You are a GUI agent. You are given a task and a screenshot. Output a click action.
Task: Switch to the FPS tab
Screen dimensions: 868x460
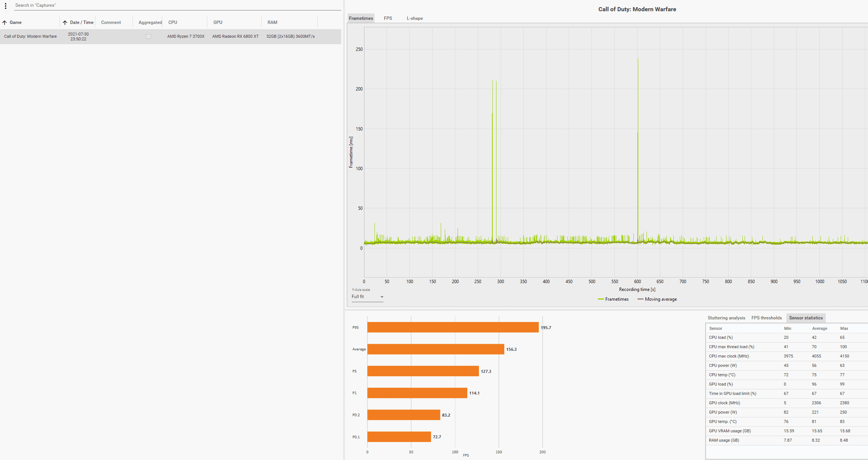388,18
